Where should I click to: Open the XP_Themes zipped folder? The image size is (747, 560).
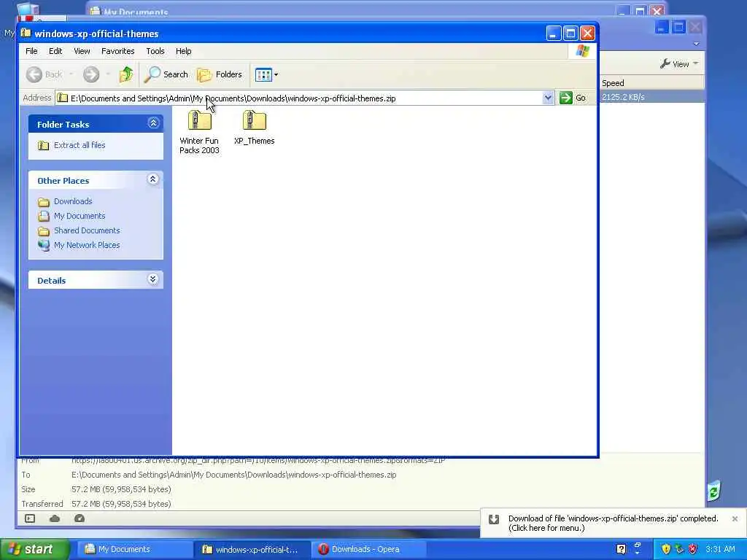pyautogui.click(x=254, y=127)
